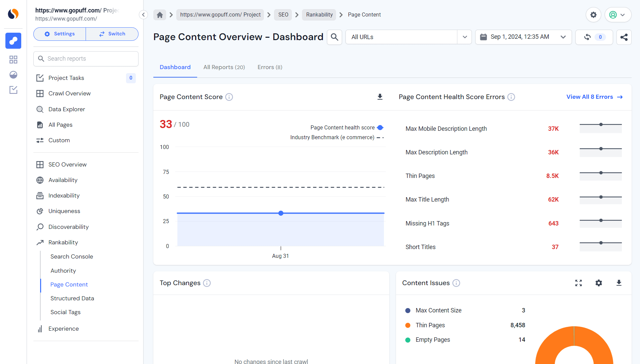Image resolution: width=640 pixels, height=364 pixels.
Task: Open the dashboard grid icon in sidebar
Action: 13,59
